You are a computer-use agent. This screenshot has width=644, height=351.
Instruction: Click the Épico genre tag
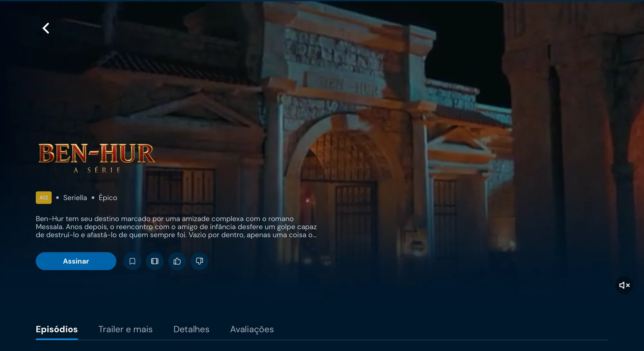tap(108, 198)
